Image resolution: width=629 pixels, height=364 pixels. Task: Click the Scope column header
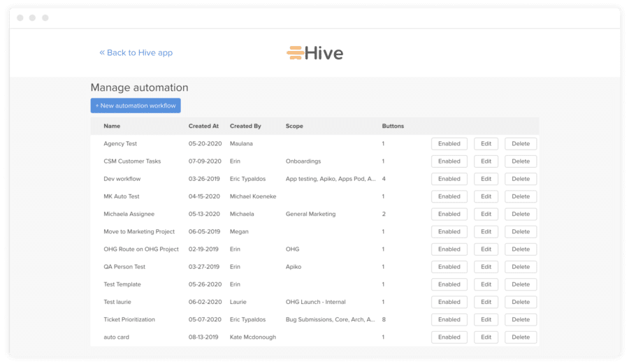point(294,126)
